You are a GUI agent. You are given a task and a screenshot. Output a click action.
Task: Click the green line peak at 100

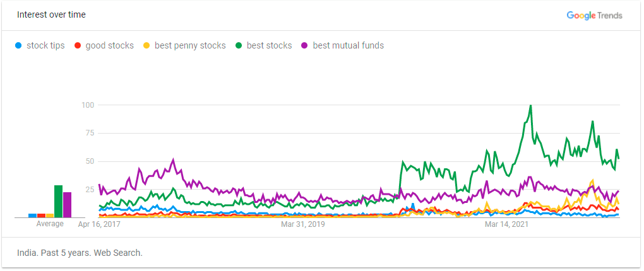coord(530,106)
